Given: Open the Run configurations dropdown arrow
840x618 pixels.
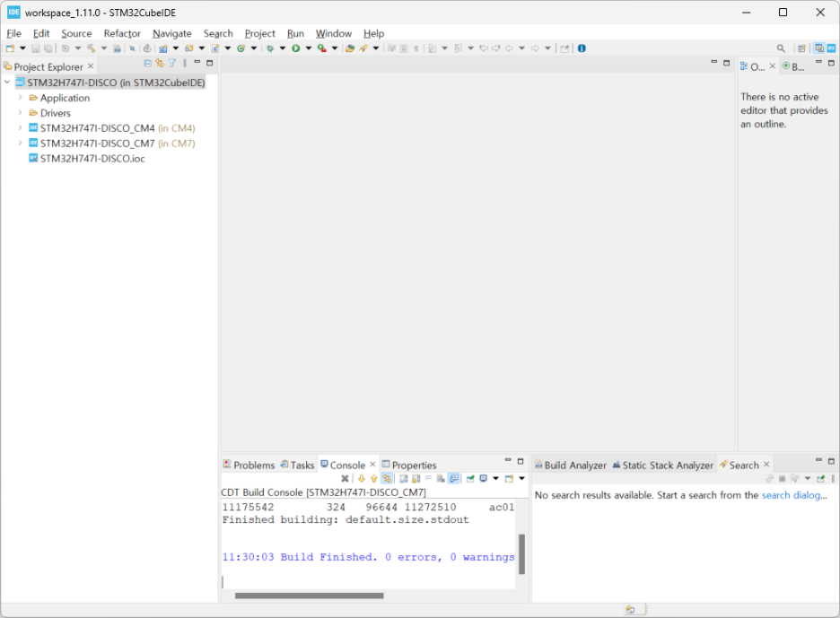Looking at the screenshot, I should 309,48.
